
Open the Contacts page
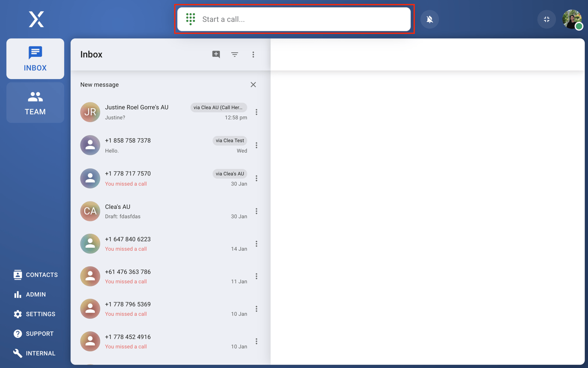coord(35,275)
